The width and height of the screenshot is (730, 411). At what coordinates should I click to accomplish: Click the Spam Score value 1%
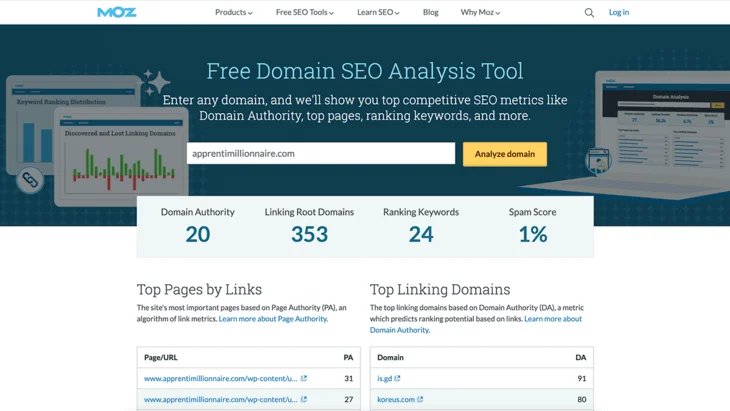[x=533, y=234]
